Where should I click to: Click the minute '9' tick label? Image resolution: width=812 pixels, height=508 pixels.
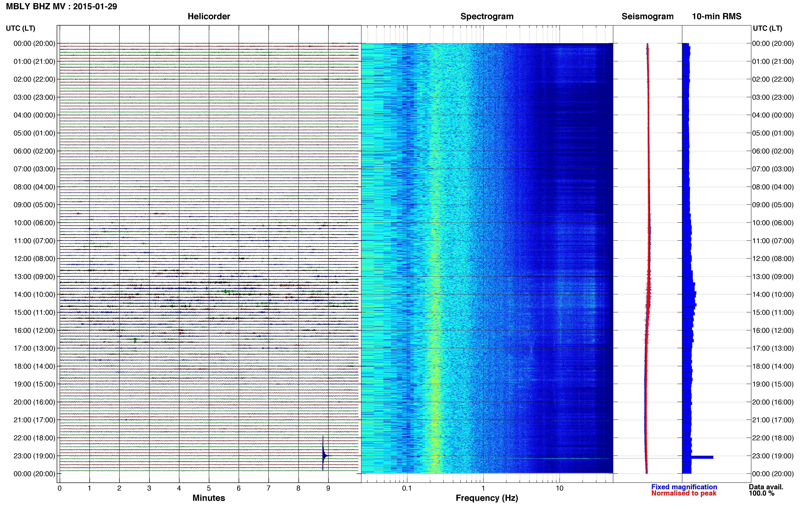click(328, 488)
